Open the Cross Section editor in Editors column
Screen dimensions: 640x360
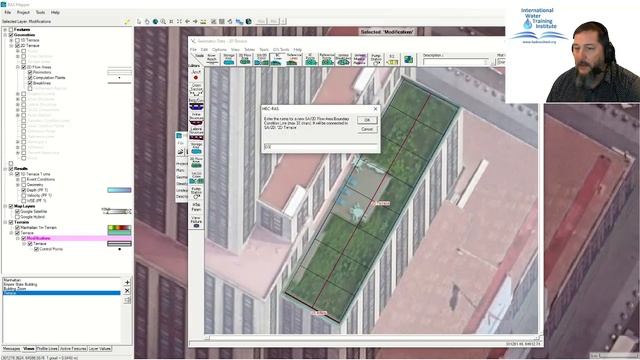pos(196,89)
